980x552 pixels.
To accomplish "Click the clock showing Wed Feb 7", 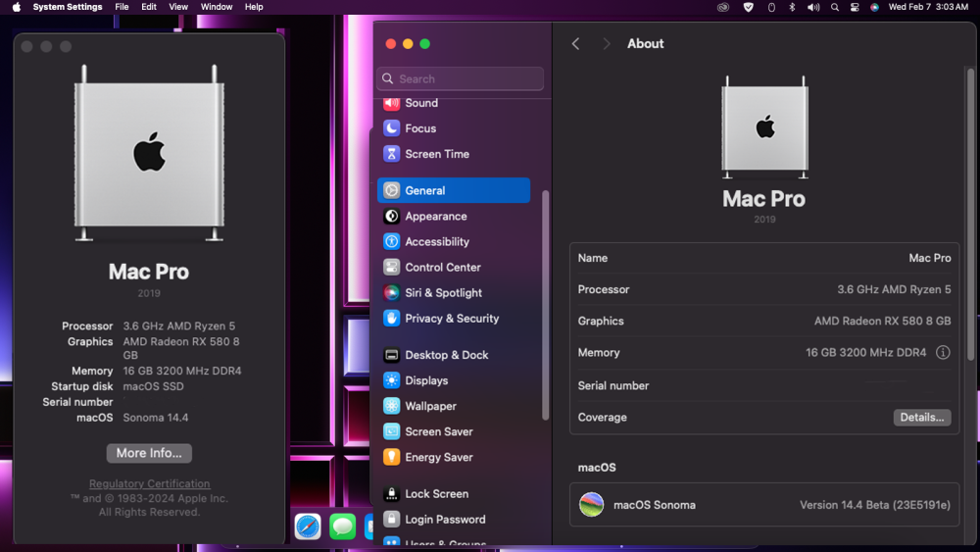I will pyautogui.click(x=928, y=7).
